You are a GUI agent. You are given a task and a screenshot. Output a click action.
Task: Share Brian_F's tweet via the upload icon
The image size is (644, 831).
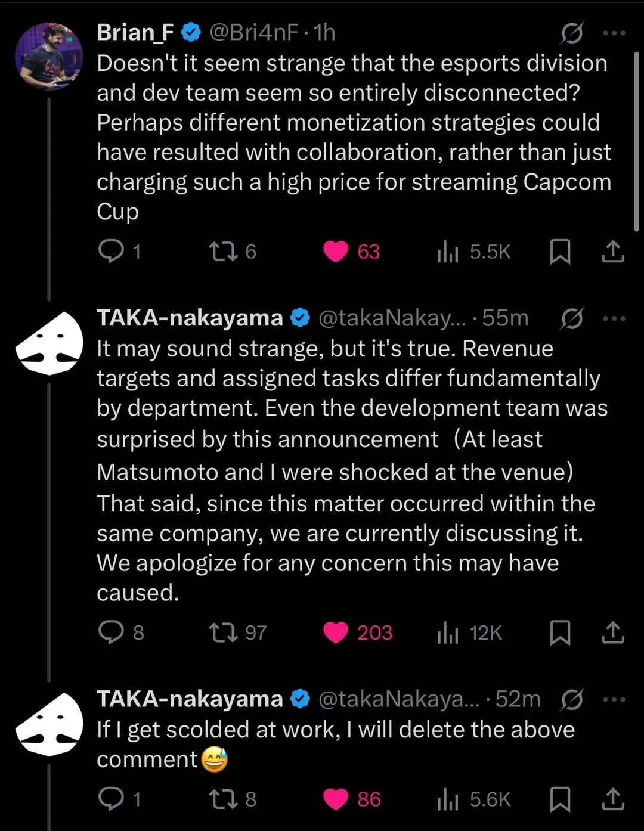coord(612,252)
